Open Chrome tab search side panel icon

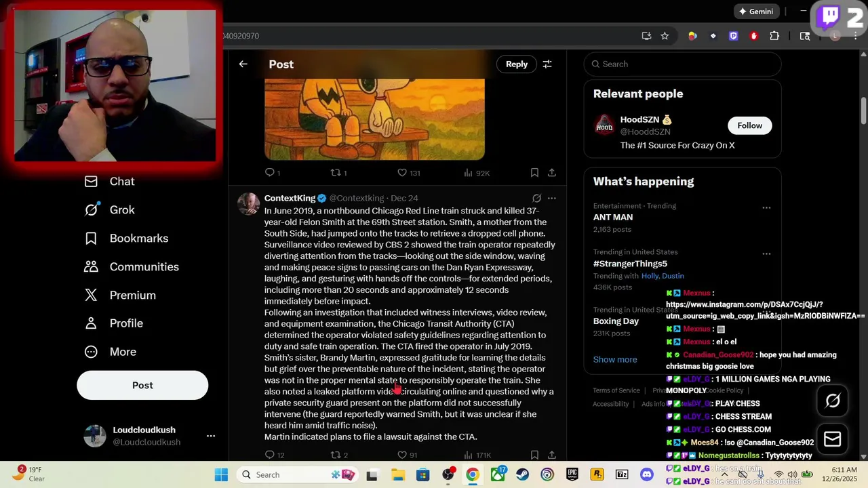pyautogui.click(x=805, y=36)
